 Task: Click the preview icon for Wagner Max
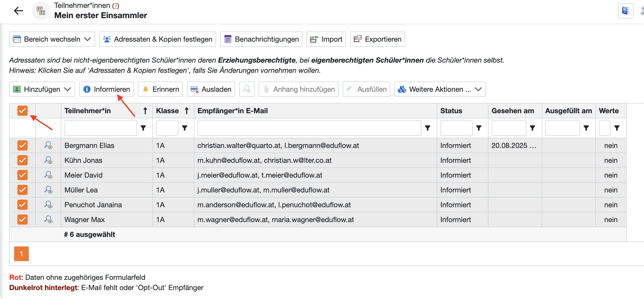coord(48,220)
